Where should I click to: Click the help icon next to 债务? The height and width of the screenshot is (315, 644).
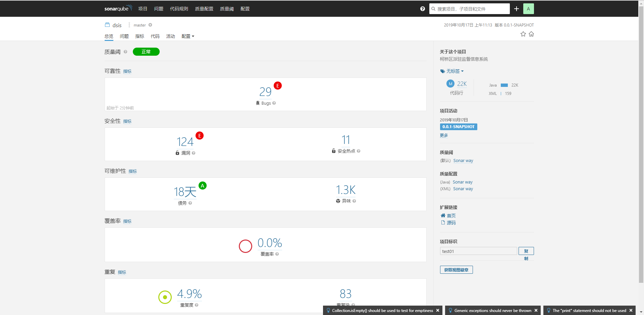tap(190, 203)
